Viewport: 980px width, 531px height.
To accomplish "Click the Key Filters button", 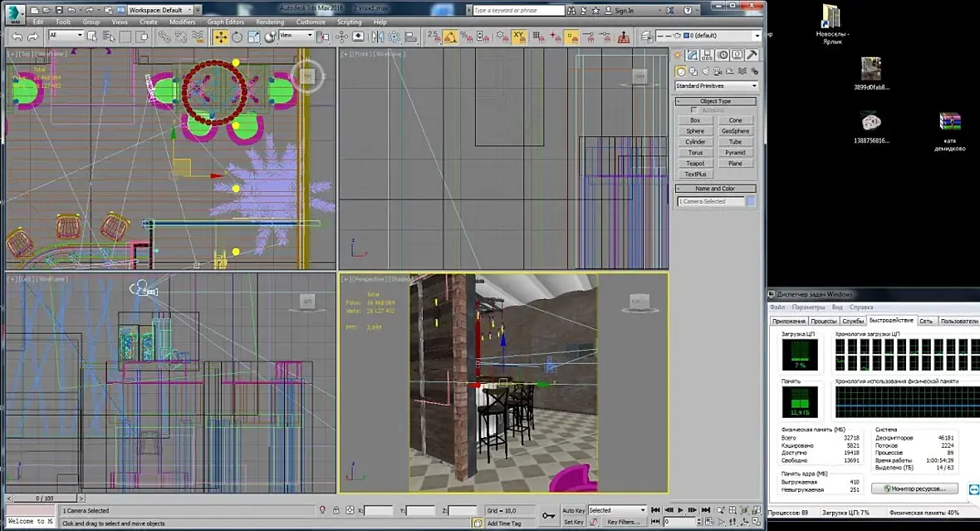I will [623, 522].
